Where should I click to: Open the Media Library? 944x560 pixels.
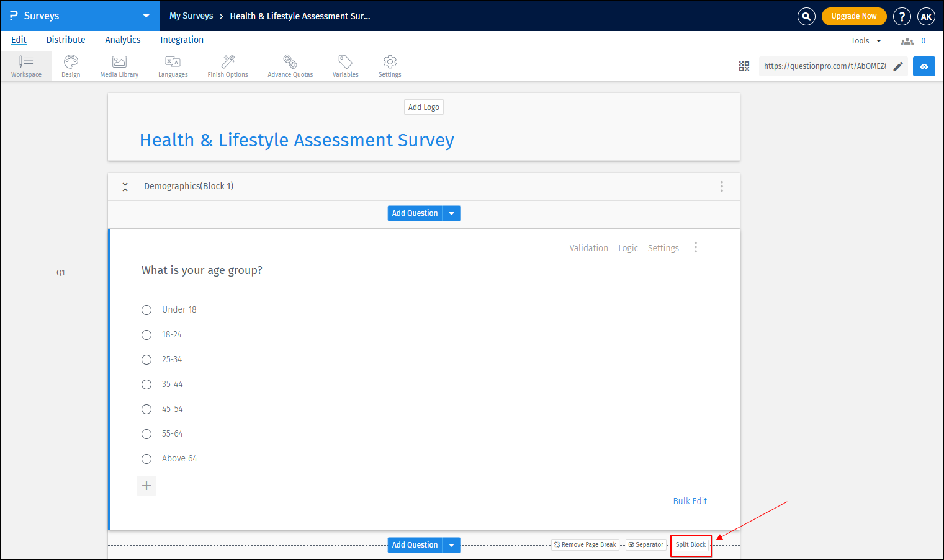(x=119, y=66)
